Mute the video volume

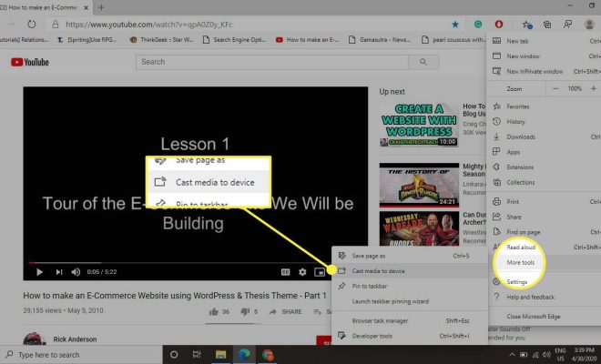(x=76, y=272)
